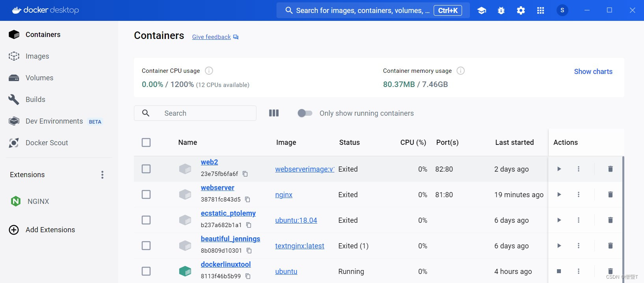Open the textnginx:latest image link
The width and height of the screenshot is (644, 283).
pos(300,246)
